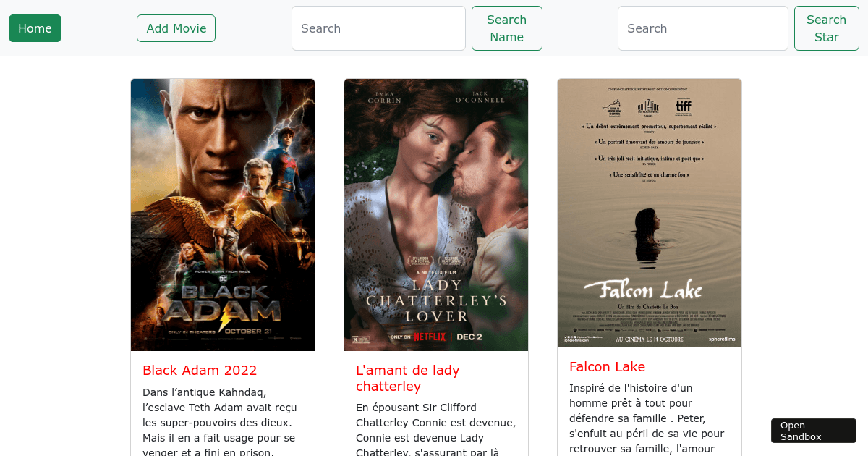Open the Add Movie page

176,28
